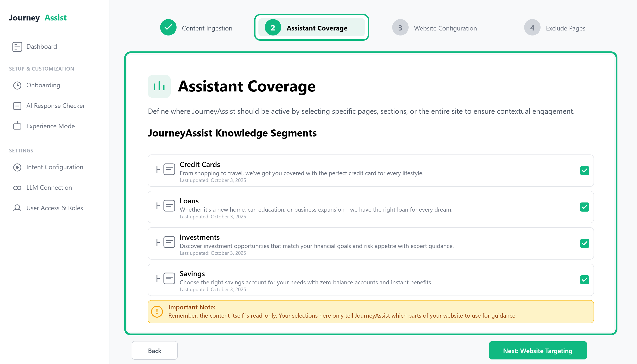Click the Investments document icon

(169, 242)
